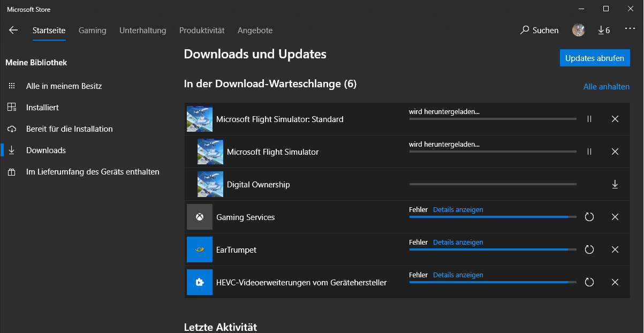This screenshot has width=644, height=333.
Task: Click Gaming Services progress bar
Action: (x=493, y=217)
